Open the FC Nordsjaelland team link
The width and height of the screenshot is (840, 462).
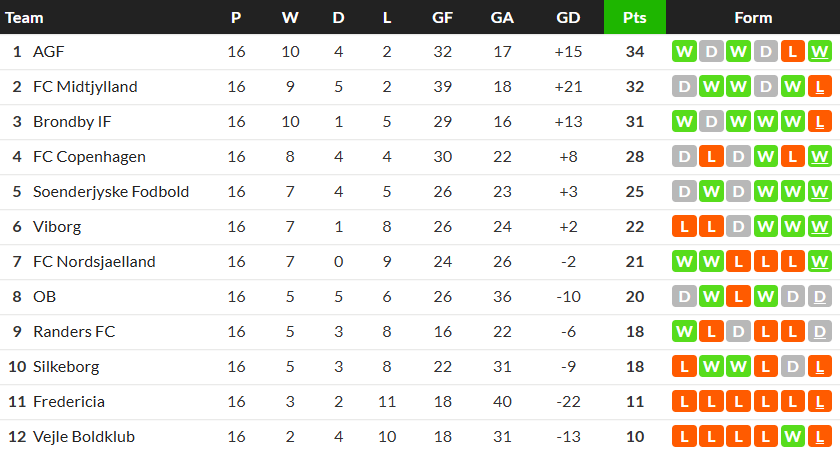94,262
